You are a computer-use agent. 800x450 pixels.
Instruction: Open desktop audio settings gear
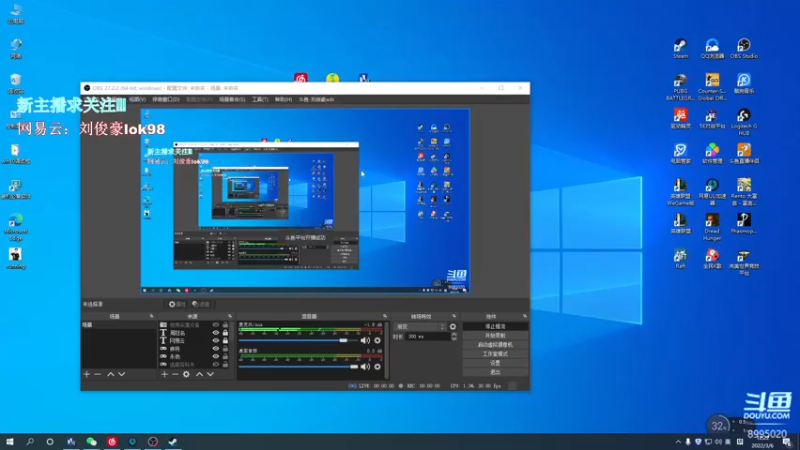[x=378, y=366]
